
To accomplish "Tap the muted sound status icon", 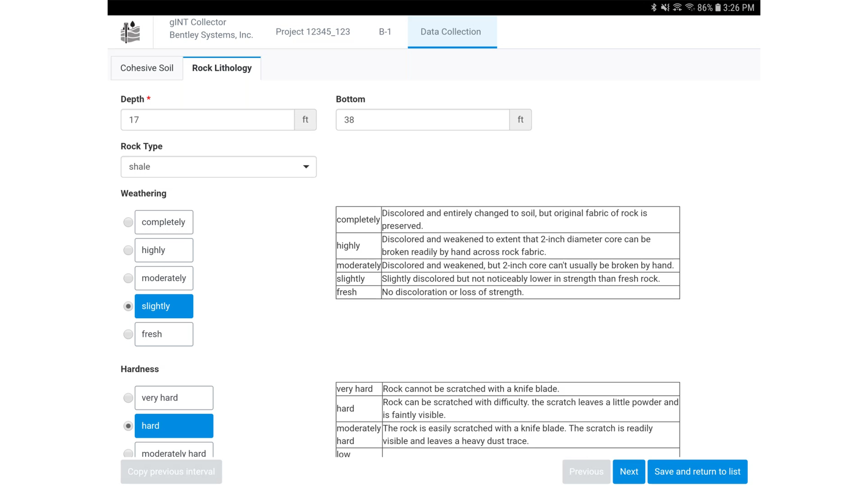I will 665,8.
